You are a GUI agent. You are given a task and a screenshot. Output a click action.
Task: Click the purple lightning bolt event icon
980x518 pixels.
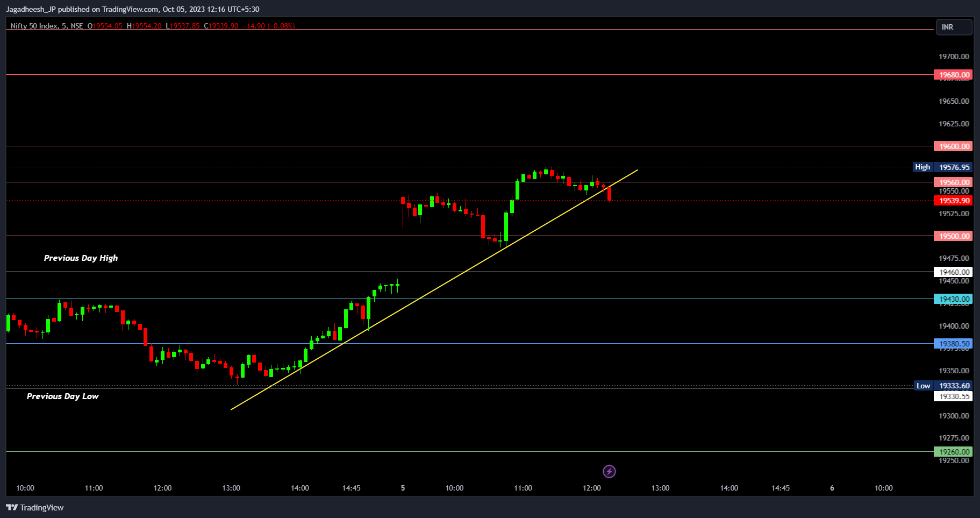[609, 472]
